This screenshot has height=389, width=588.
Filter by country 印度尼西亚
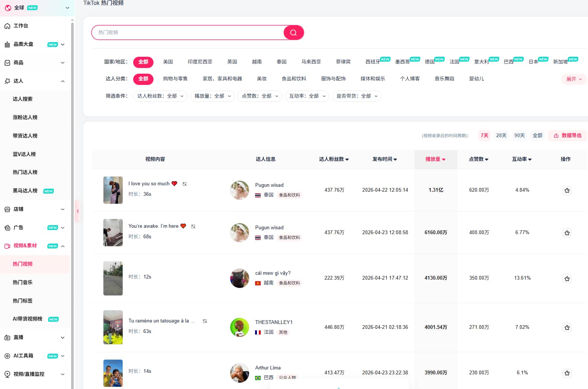pyautogui.click(x=200, y=62)
